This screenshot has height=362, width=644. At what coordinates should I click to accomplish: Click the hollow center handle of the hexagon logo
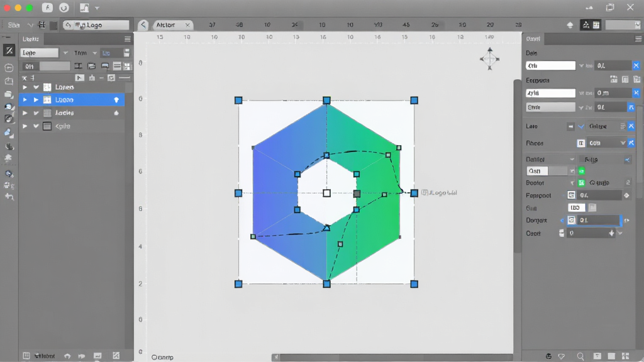[326, 193]
